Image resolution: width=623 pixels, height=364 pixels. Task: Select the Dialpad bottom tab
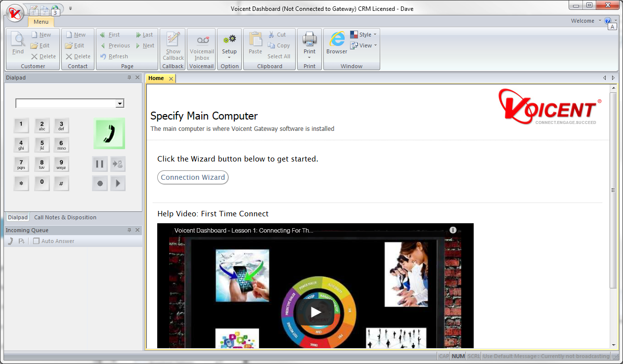tap(18, 217)
